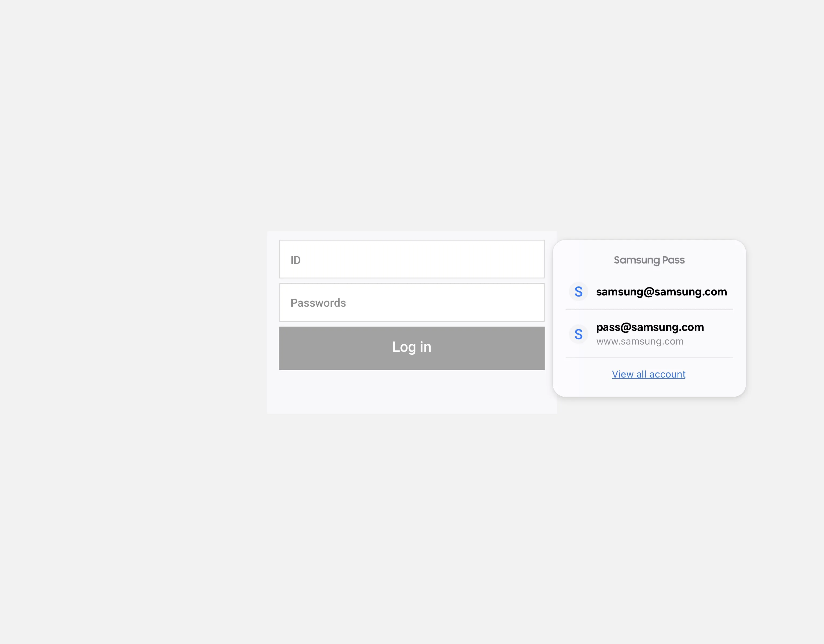
Task: Open the View all account link
Action: [649, 374]
